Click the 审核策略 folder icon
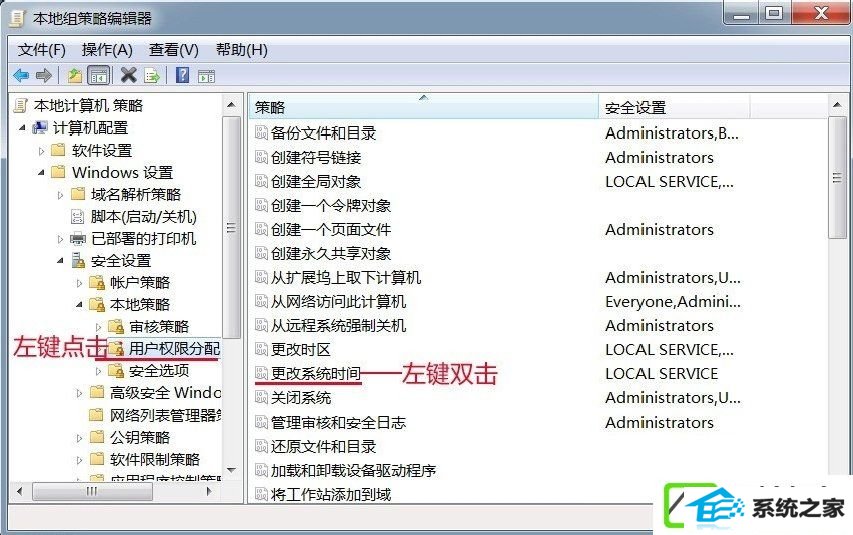 point(116,327)
